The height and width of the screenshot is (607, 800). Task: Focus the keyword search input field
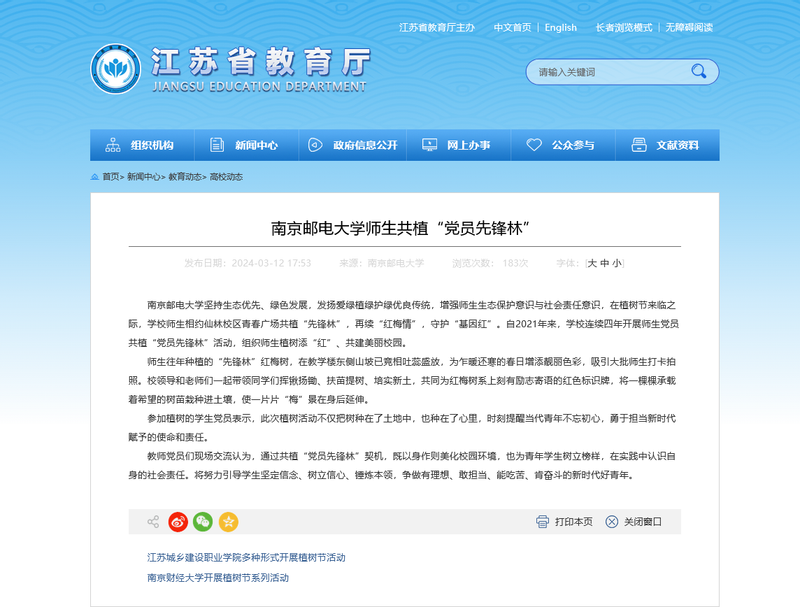605,72
